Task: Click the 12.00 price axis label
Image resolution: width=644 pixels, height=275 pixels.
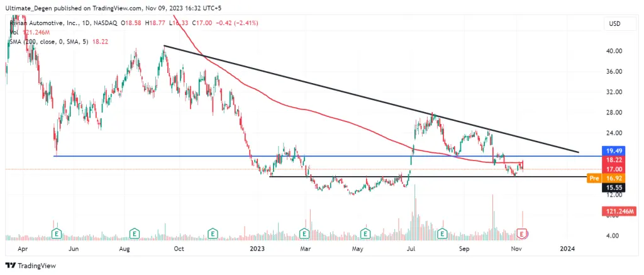Action: [615, 195]
